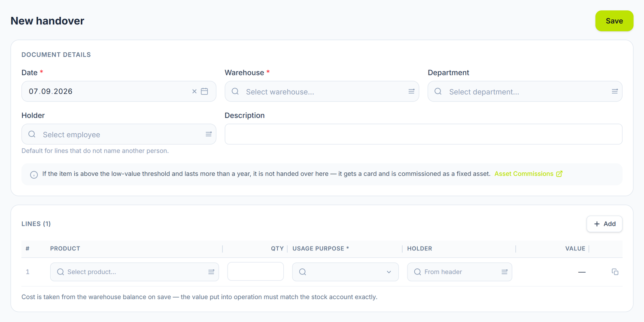Click the search icon in Department field
The width and height of the screenshot is (644, 322).
click(438, 91)
